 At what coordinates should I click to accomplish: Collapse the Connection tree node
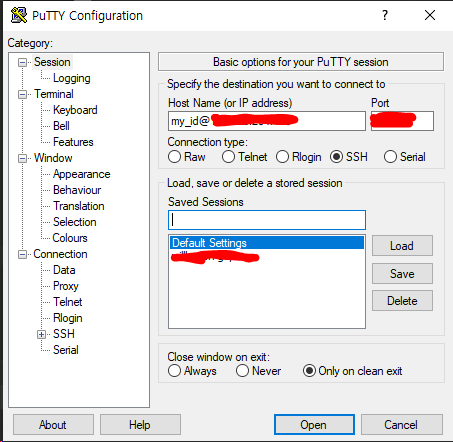[x=22, y=255]
